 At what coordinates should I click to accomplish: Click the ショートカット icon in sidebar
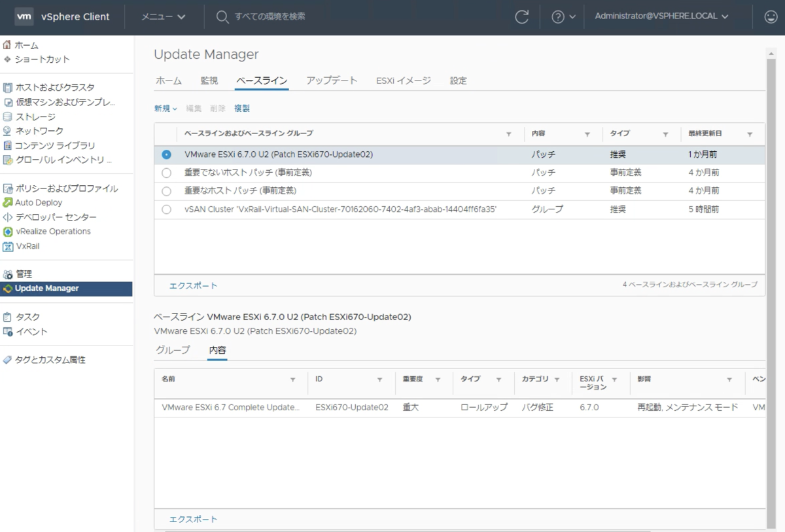(7, 60)
